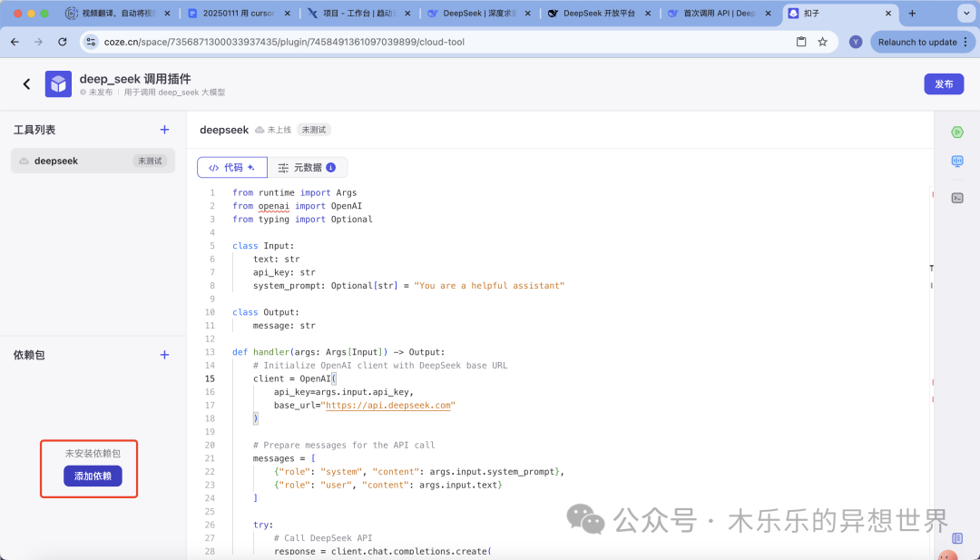This screenshot has height=560, width=980.
Task: Switch to the 首次调用 API tab
Action: point(720,13)
